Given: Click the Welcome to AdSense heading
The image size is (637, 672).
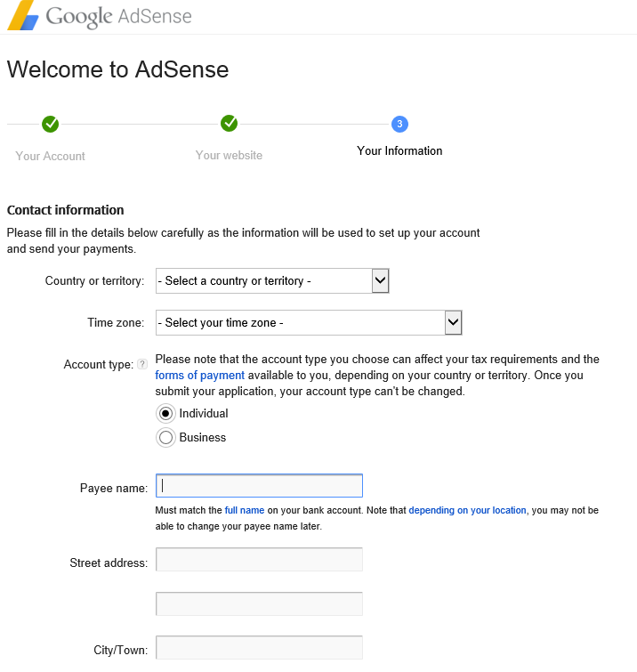Looking at the screenshot, I should 117,69.
